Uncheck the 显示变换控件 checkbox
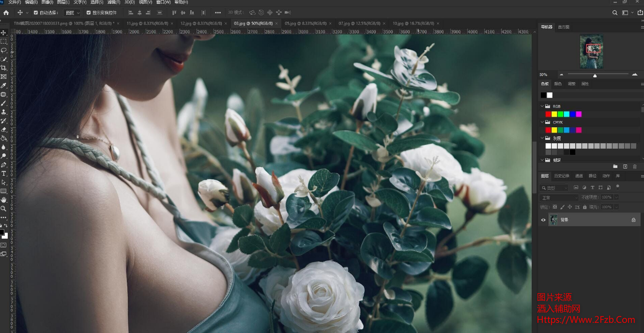The height and width of the screenshot is (333, 644). pyautogui.click(x=89, y=13)
